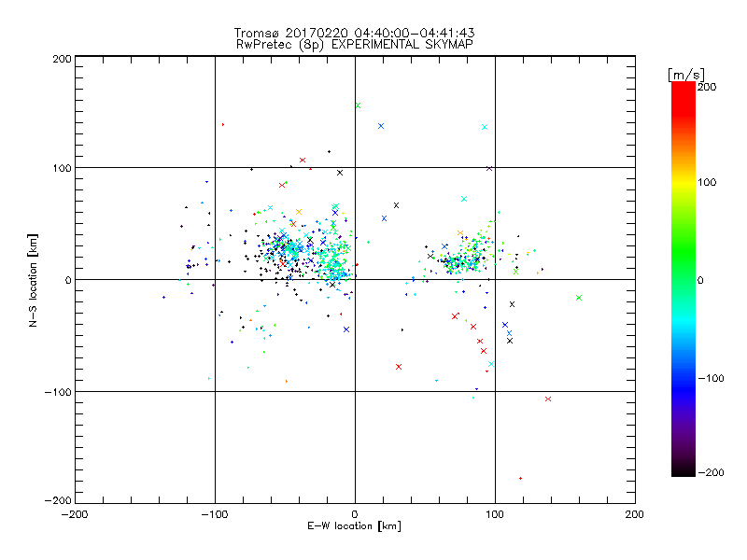Click the colorbar tick label '200'
This screenshot has height=560, width=747.
coord(707,87)
